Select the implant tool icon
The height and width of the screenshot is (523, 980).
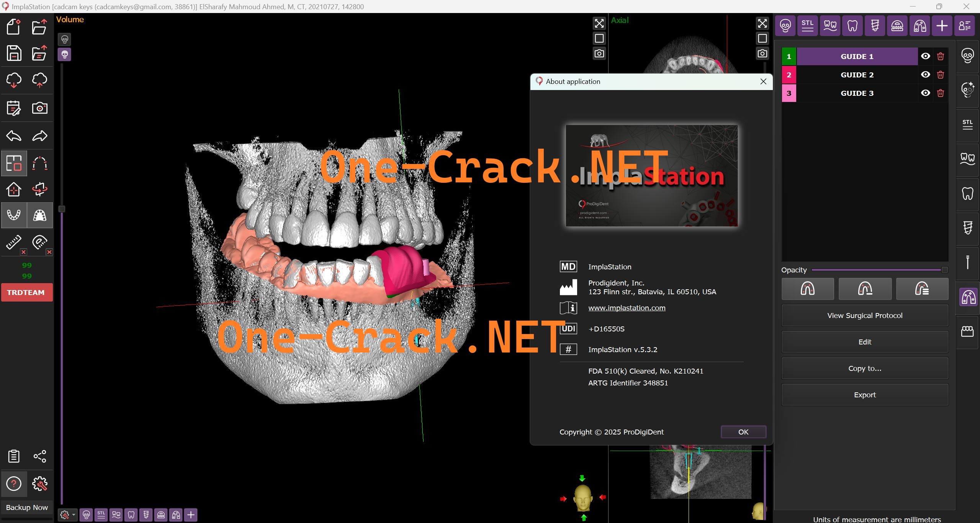click(x=875, y=26)
